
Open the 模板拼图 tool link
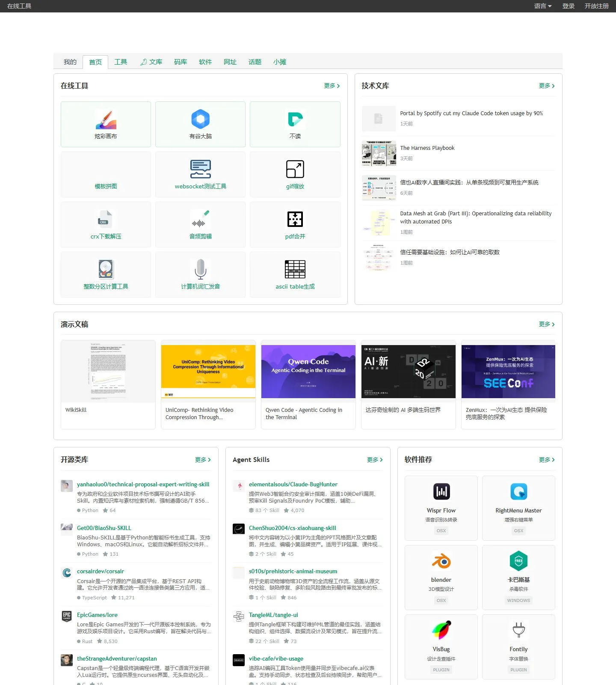(106, 186)
